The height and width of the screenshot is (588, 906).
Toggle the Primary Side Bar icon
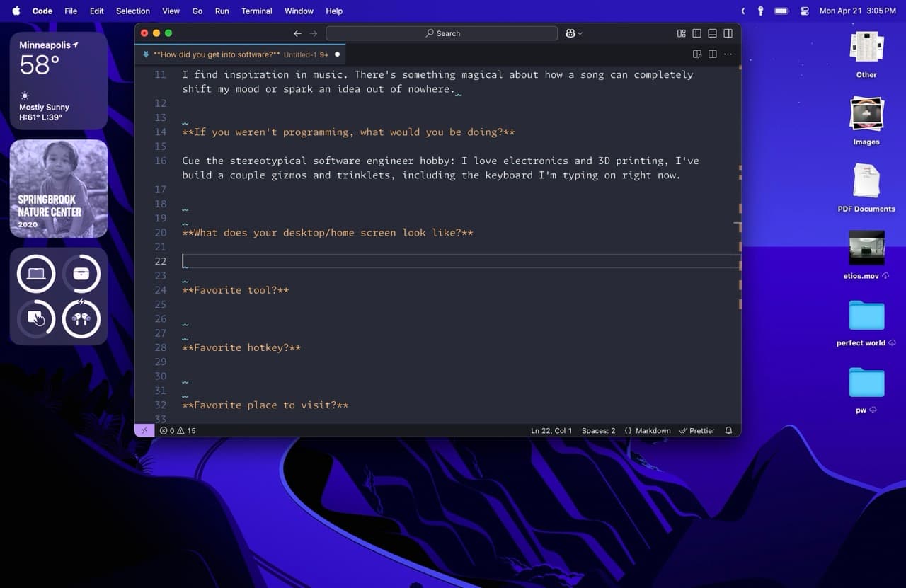(696, 33)
